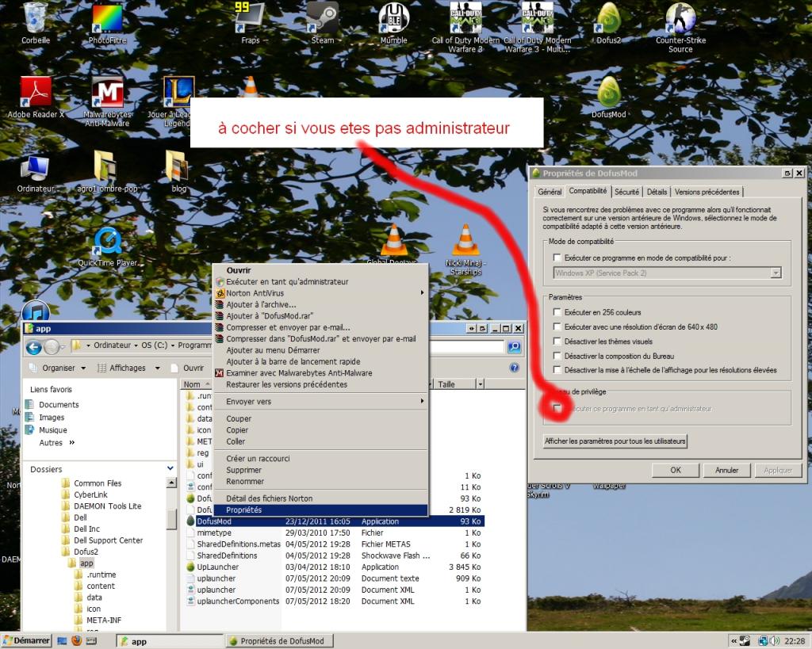Choose Créer un raccourci menu entry
This screenshot has width=812, height=649.
tap(320, 459)
